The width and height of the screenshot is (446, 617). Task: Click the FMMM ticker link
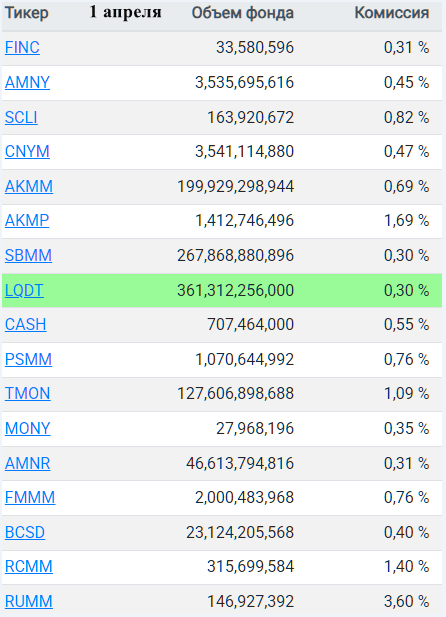(30, 497)
